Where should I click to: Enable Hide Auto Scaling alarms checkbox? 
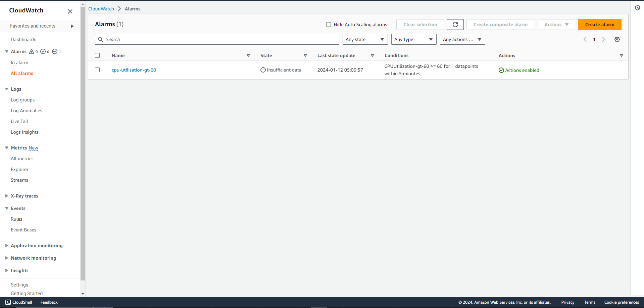pyautogui.click(x=329, y=25)
